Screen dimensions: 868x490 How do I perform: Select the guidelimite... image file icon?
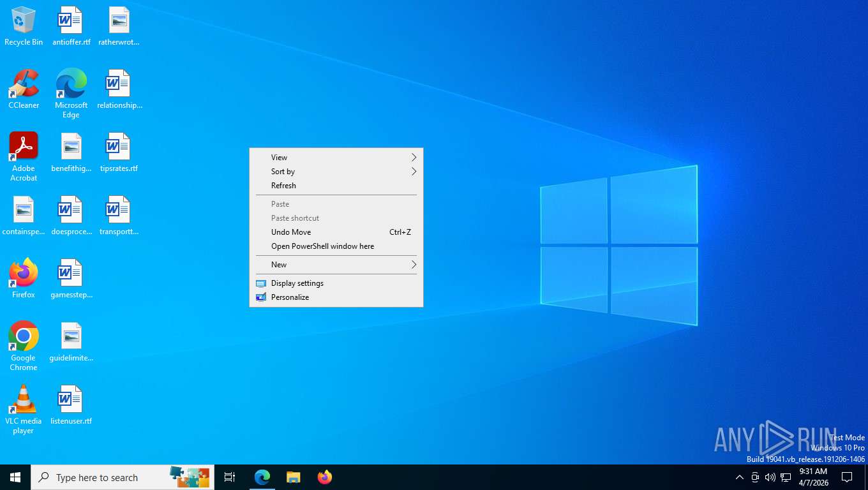[71, 343]
